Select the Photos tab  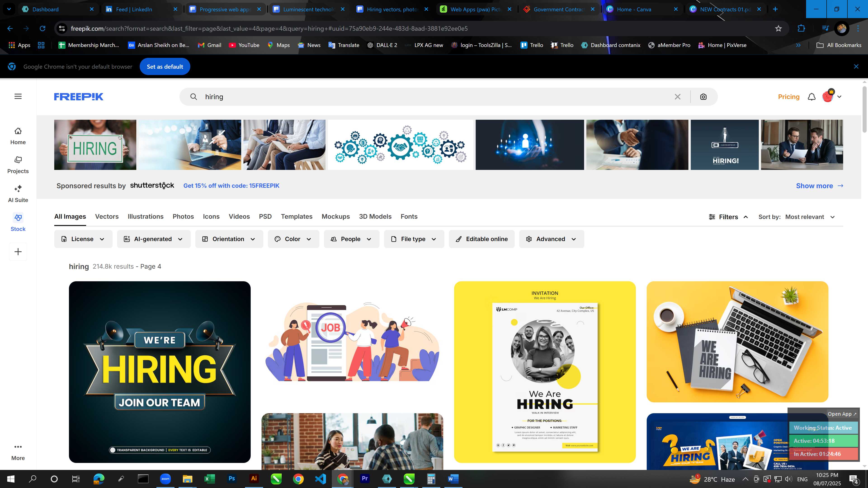pyautogui.click(x=183, y=217)
